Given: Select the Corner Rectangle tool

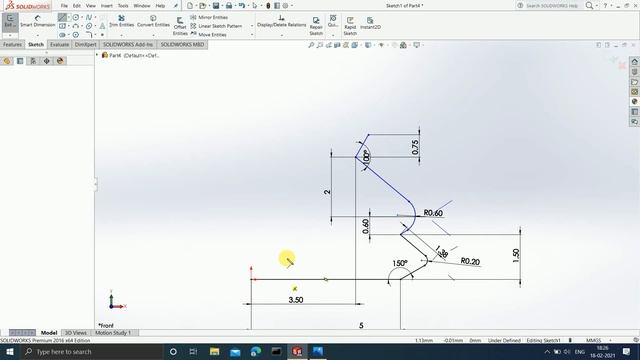Looking at the screenshot, I should tap(62, 26).
